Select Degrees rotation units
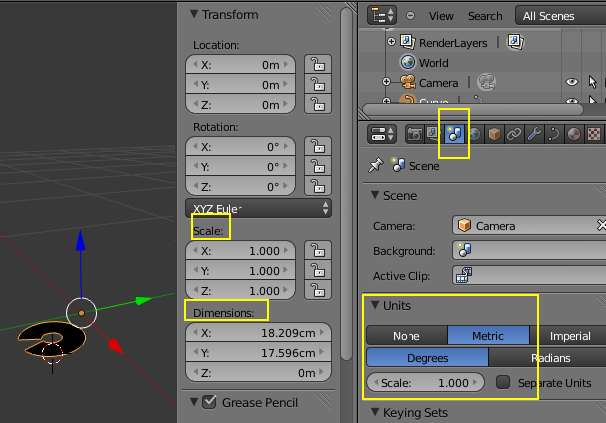606x423 pixels. (427, 358)
